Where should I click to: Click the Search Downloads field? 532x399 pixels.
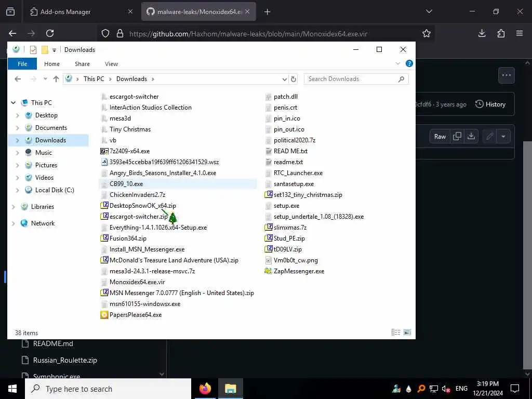356,79
